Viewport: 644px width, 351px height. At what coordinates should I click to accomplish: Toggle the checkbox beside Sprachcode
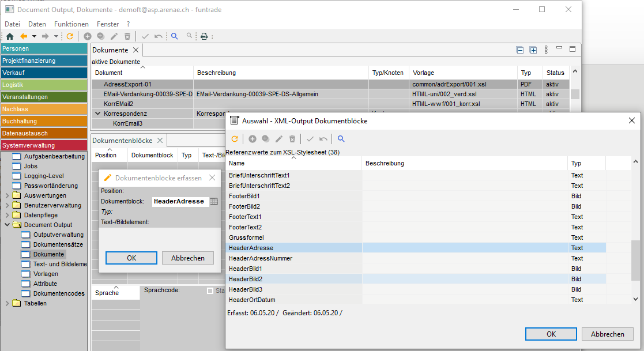tap(210, 290)
